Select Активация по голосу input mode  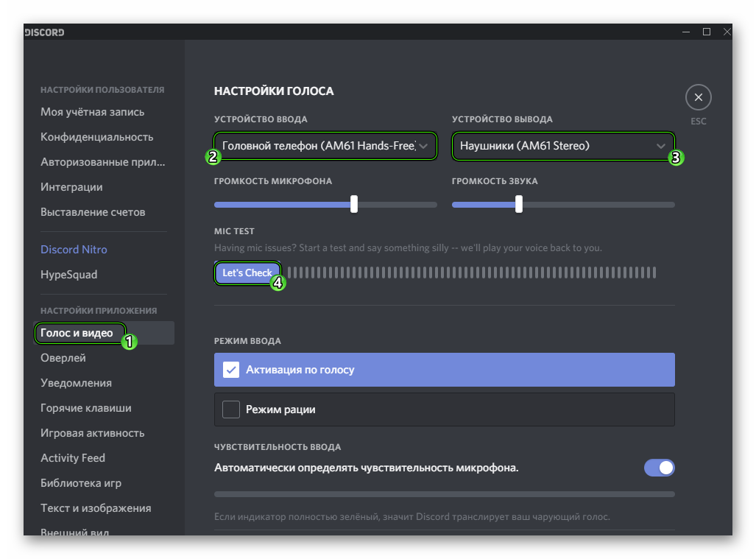pos(444,370)
